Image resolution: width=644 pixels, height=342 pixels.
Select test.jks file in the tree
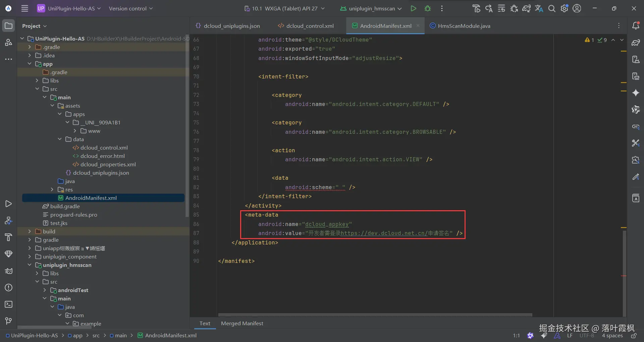point(55,223)
